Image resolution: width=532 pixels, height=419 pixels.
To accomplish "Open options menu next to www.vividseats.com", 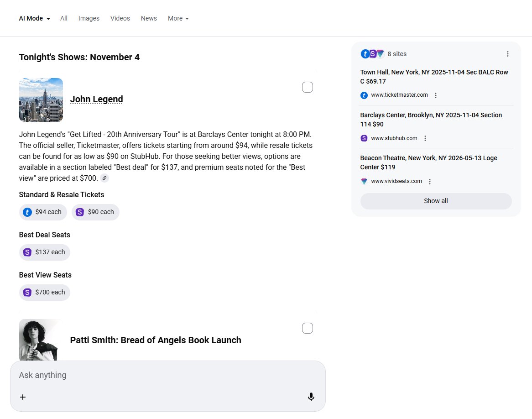I will (430, 181).
